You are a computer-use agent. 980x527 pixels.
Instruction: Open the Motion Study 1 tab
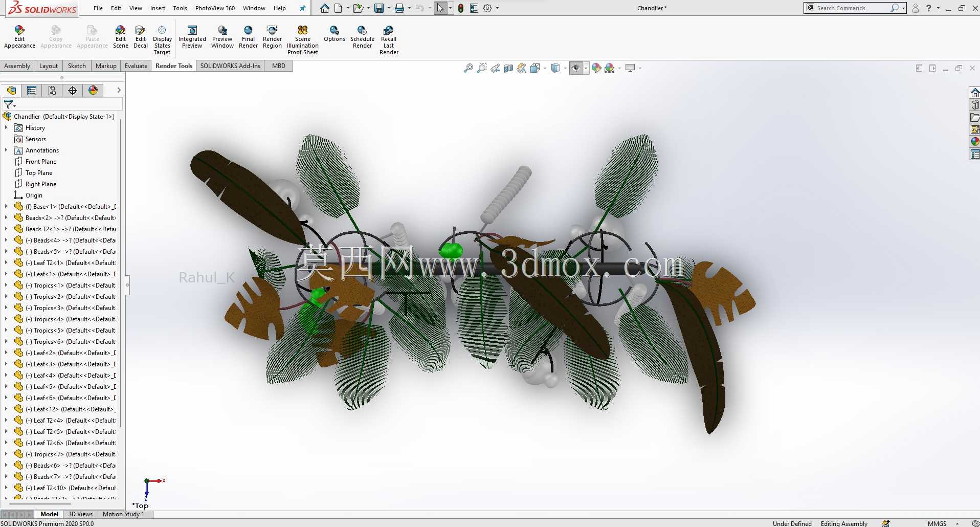point(123,514)
